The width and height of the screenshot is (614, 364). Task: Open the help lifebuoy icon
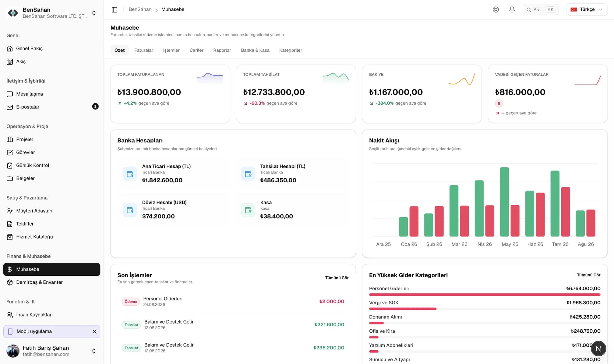click(x=496, y=9)
